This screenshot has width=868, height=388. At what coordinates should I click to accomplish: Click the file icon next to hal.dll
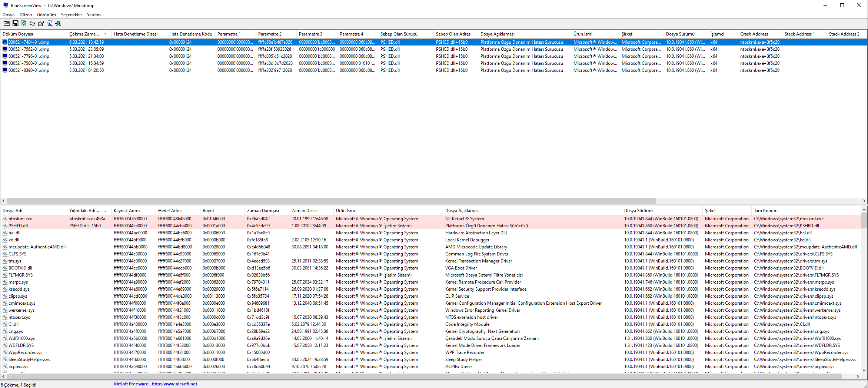[5, 233]
